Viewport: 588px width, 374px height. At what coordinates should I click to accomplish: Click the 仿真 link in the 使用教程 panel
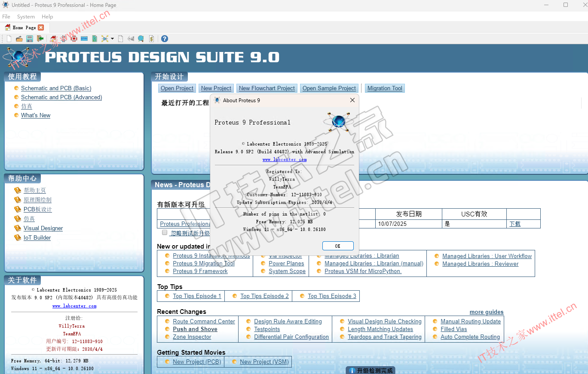(x=27, y=106)
